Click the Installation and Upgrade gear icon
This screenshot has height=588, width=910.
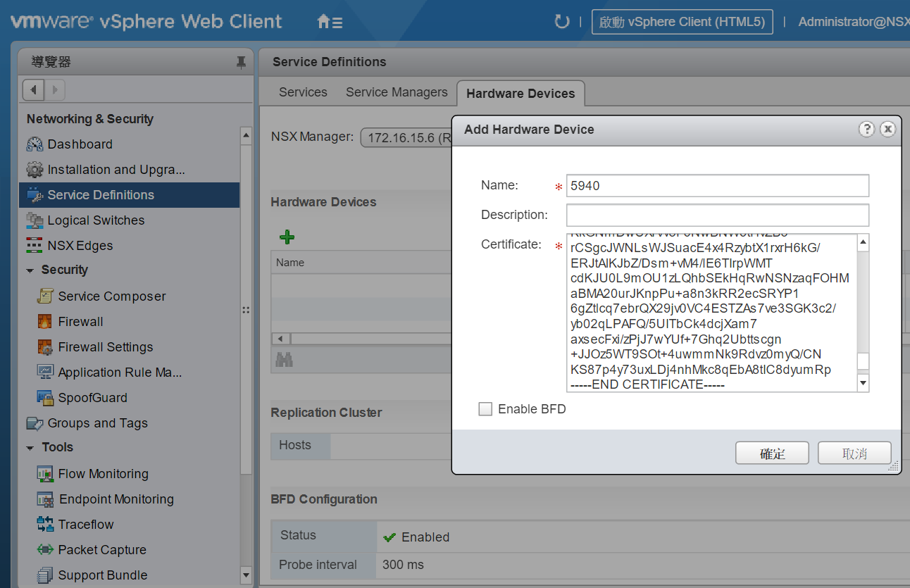[x=35, y=170]
